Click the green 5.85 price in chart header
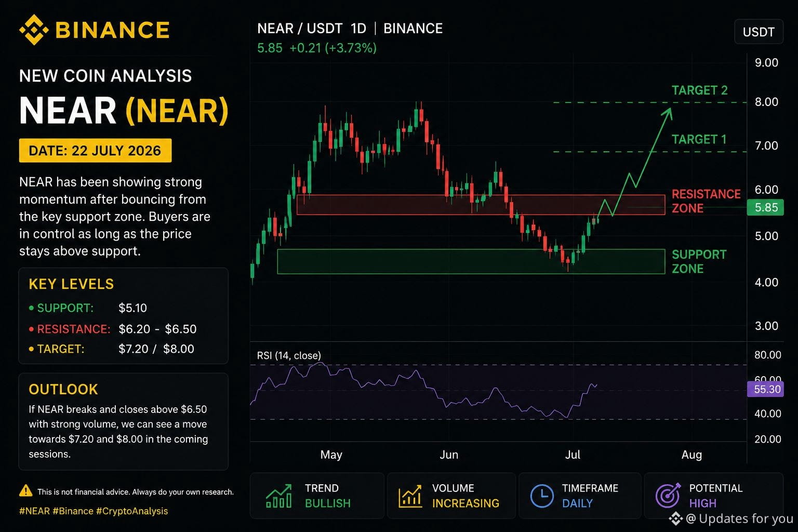This screenshot has height=532, width=798. pos(270,48)
